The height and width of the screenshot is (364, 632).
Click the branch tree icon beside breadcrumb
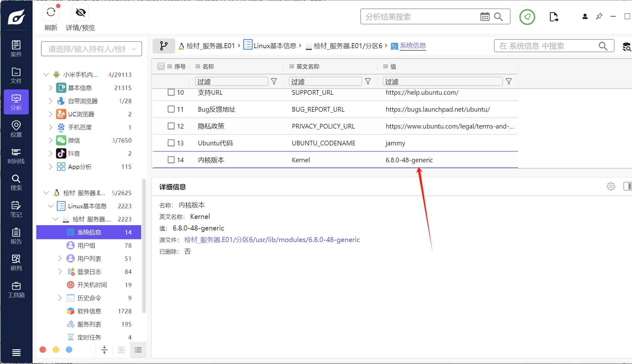click(x=164, y=46)
